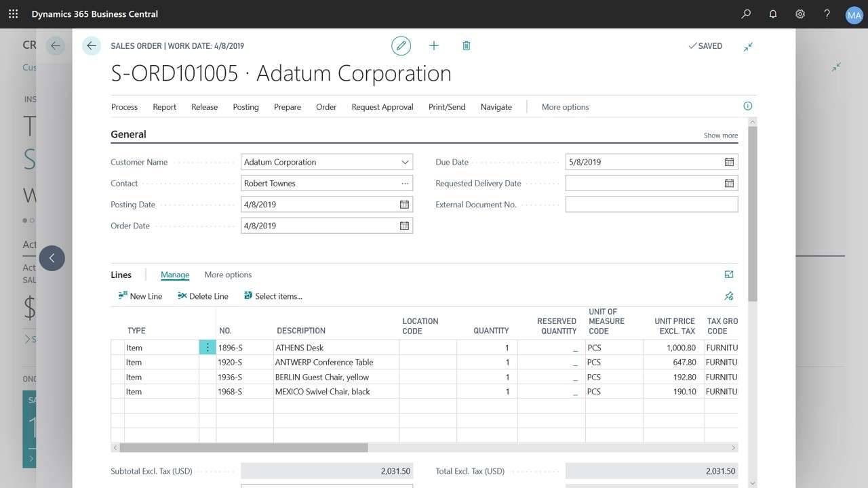Open the Request Approval menu
Screen dimensions: 868x488
coord(382,107)
